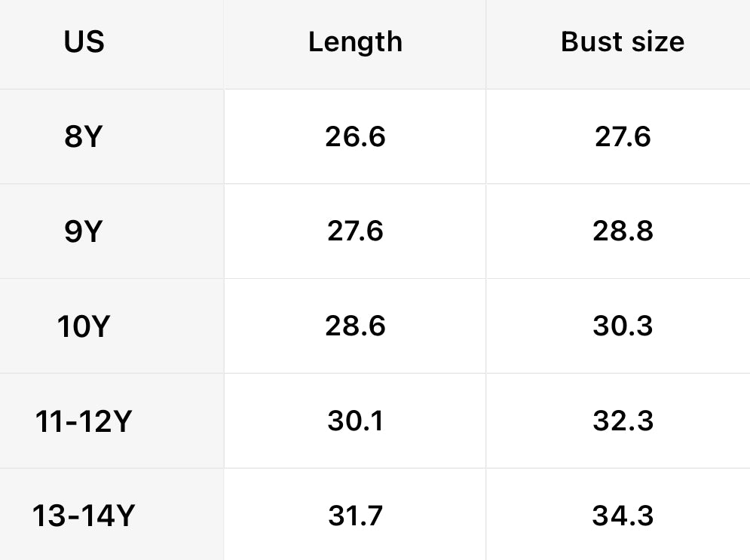Select the 11-12Y size row label
The image size is (750, 560).
point(84,421)
